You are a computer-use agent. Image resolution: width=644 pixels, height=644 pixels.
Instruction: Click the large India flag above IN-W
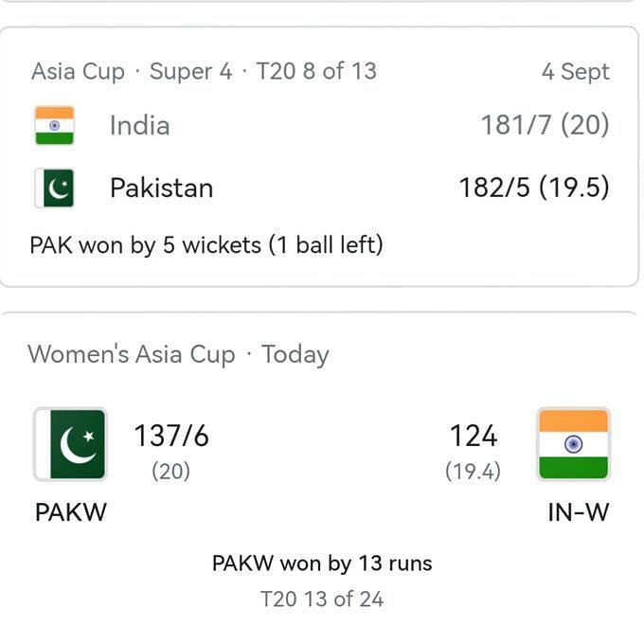click(x=573, y=444)
